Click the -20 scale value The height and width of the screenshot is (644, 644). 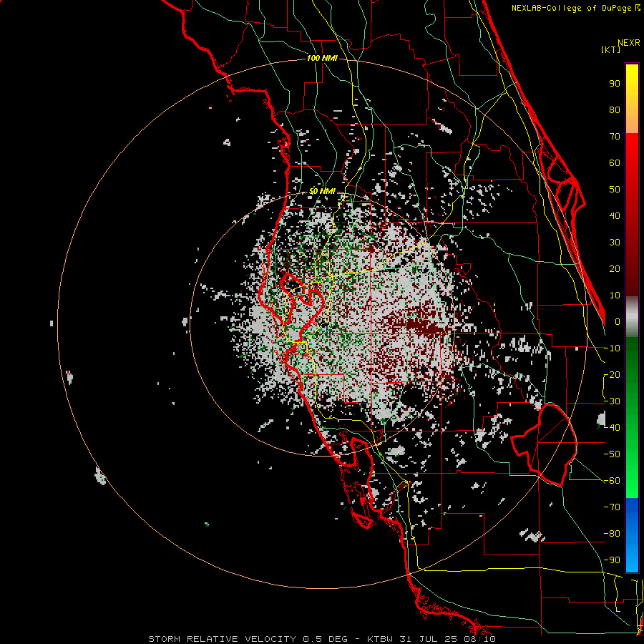[612, 375]
